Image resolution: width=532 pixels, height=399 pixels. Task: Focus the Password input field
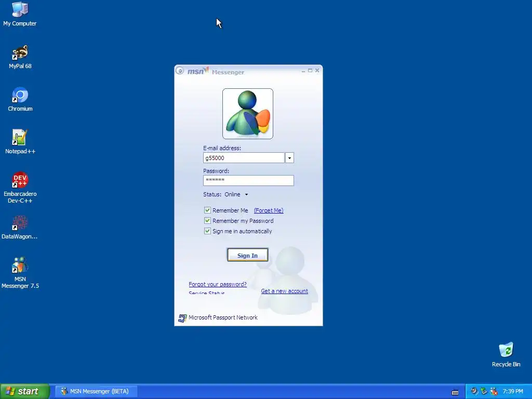[248, 180]
